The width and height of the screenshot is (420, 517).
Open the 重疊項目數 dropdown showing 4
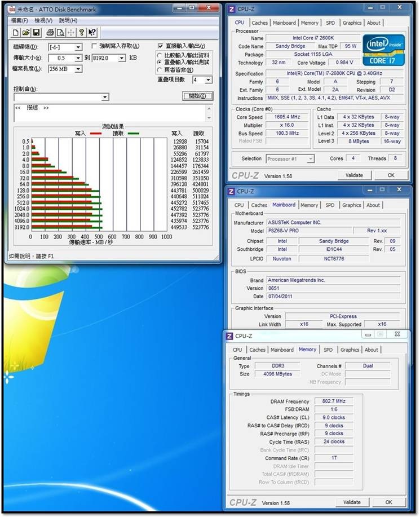pos(209,80)
